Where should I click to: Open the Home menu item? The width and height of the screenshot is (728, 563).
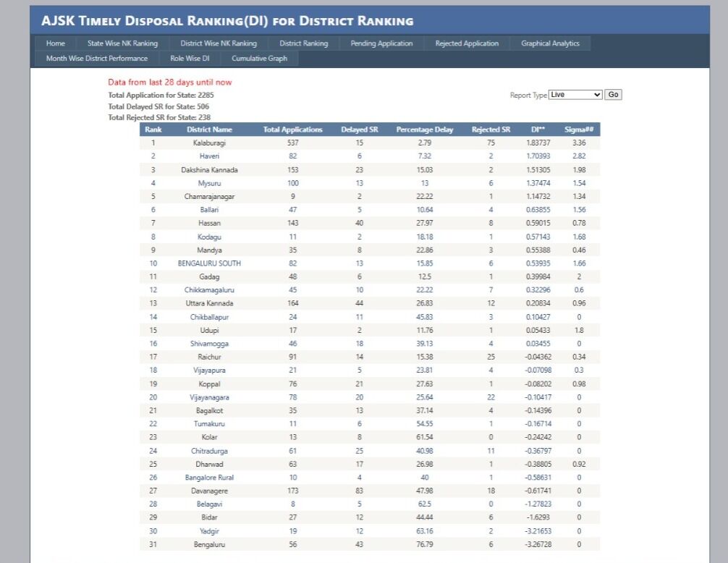point(56,43)
